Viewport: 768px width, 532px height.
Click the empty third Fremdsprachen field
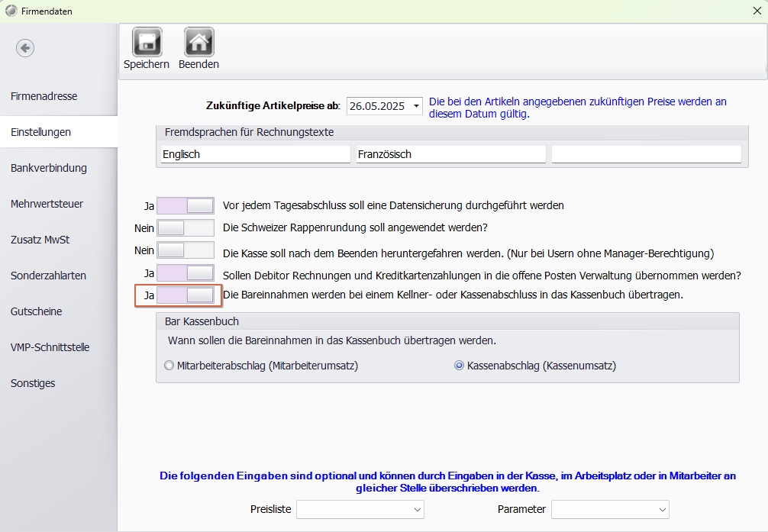pyautogui.click(x=646, y=154)
